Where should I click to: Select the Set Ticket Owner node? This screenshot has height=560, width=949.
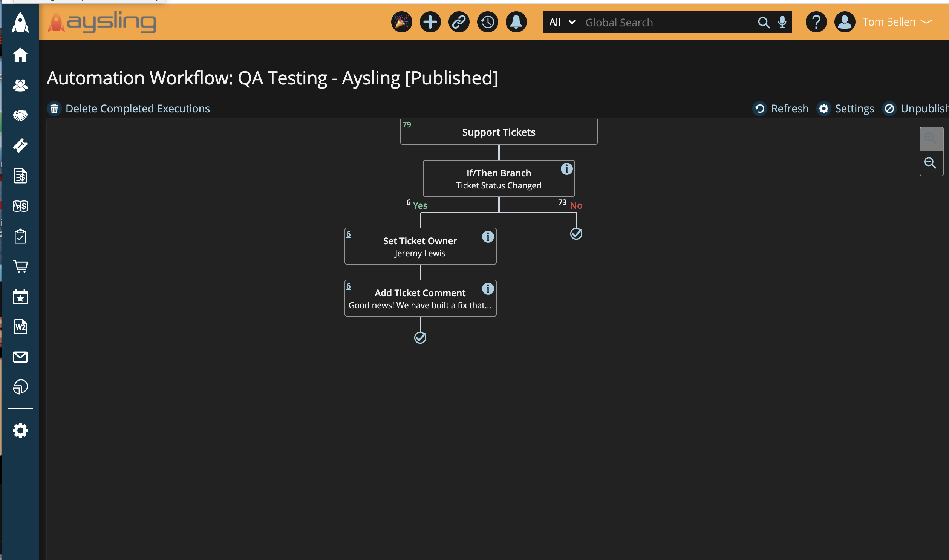pos(420,246)
